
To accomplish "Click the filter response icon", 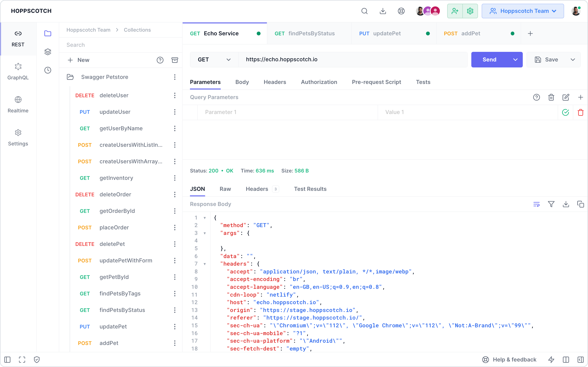I will [551, 204].
